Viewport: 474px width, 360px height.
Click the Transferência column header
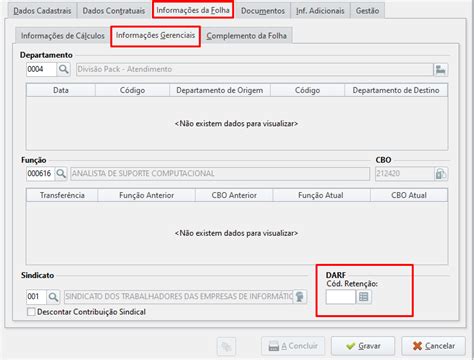pyautogui.click(x=62, y=195)
